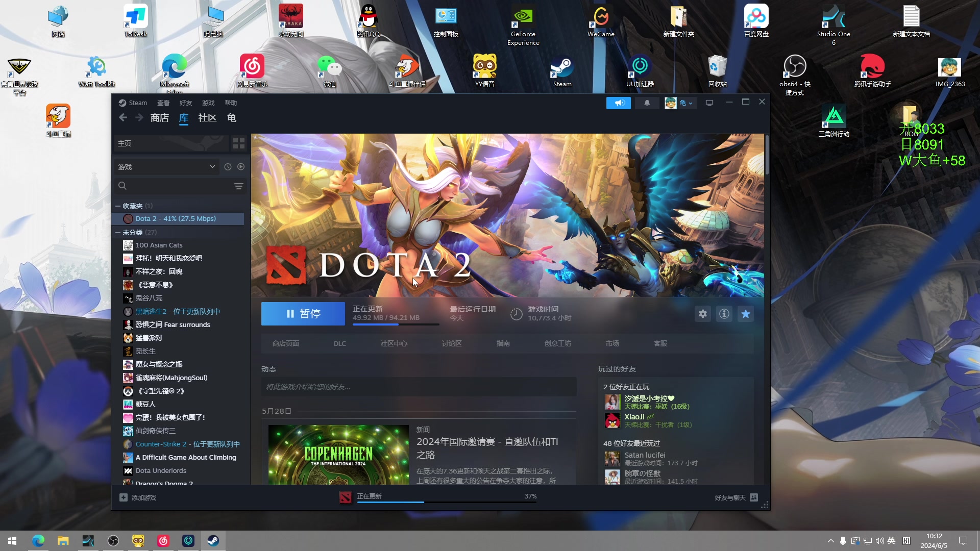Open the obs64 desktop shortcut
The height and width of the screenshot is (551, 980).
795,75
